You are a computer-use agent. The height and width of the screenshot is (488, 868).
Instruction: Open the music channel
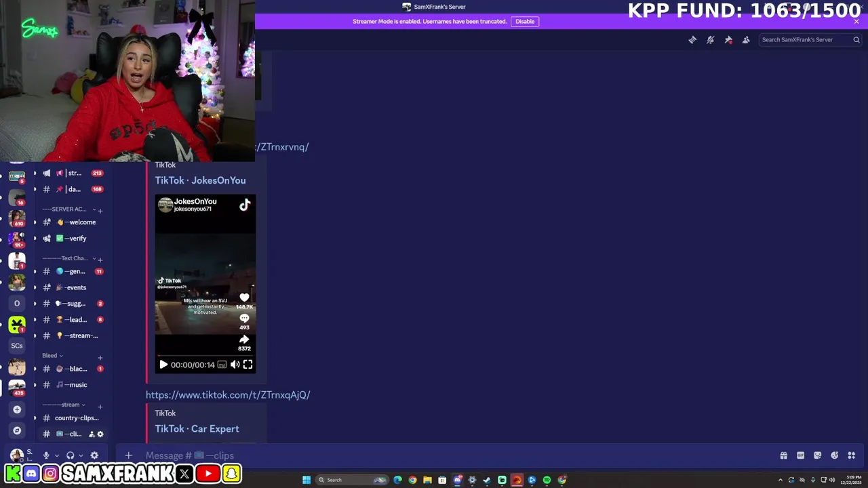tap(72, 385)
